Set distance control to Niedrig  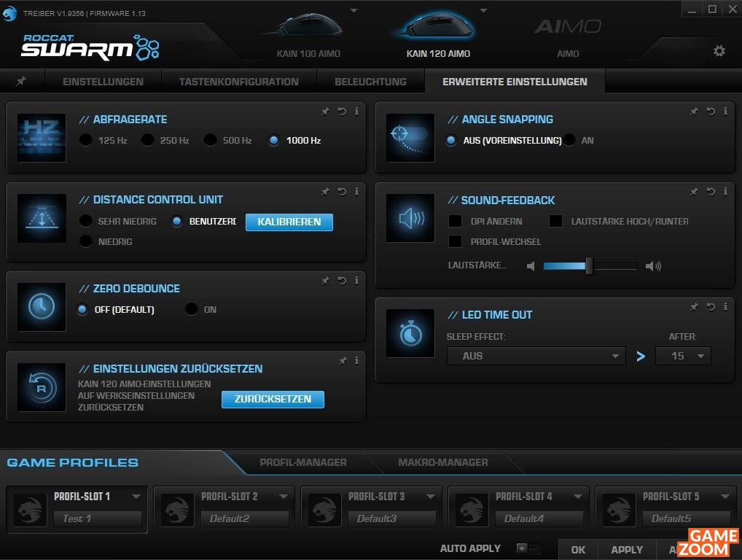(x=86, y=241)
